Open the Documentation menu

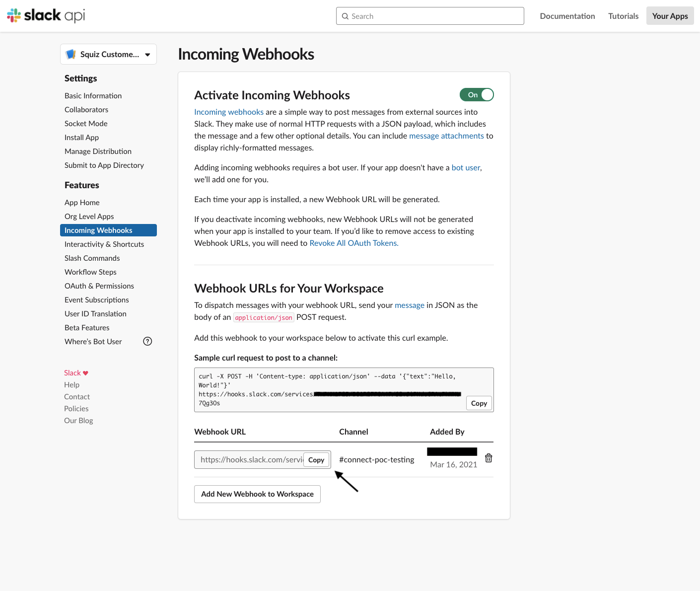pyautogui.click(x=567, y=16)
